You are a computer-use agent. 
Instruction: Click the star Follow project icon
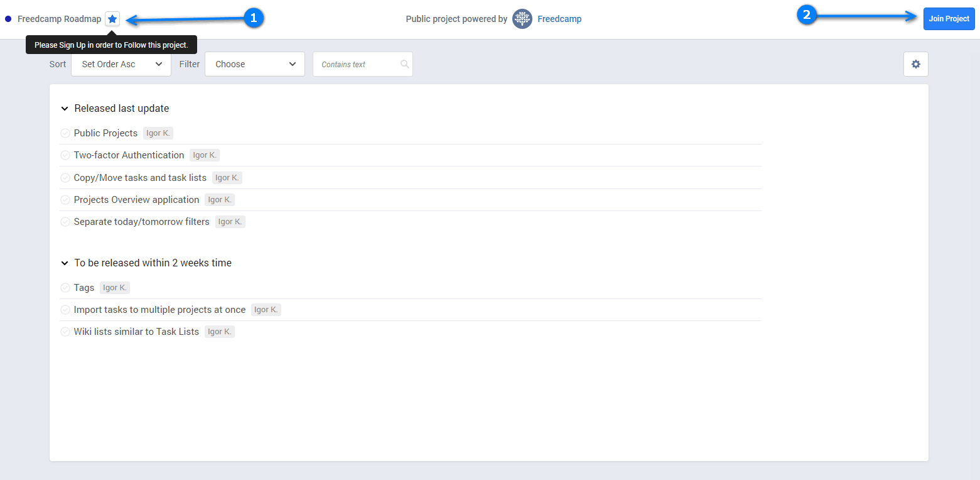112,19
